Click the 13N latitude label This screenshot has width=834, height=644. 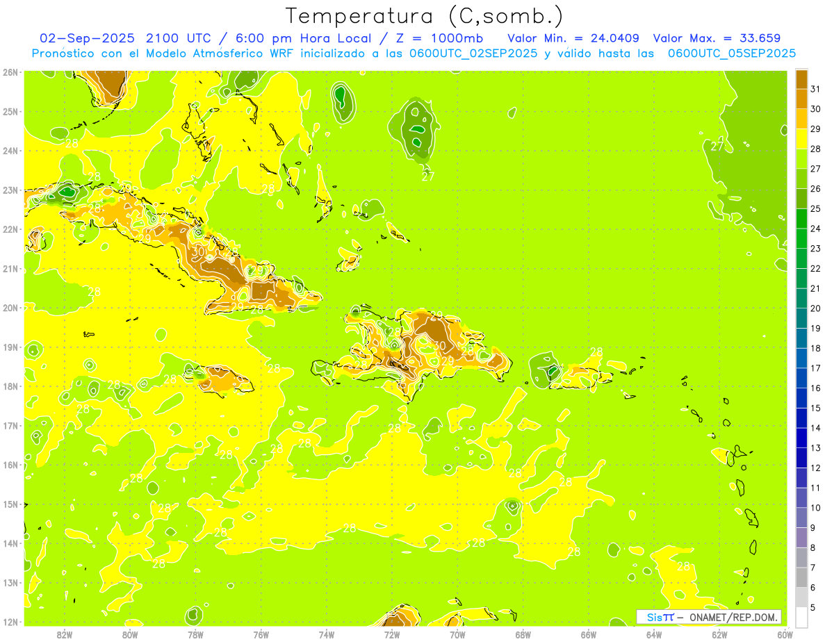(10, 582)
